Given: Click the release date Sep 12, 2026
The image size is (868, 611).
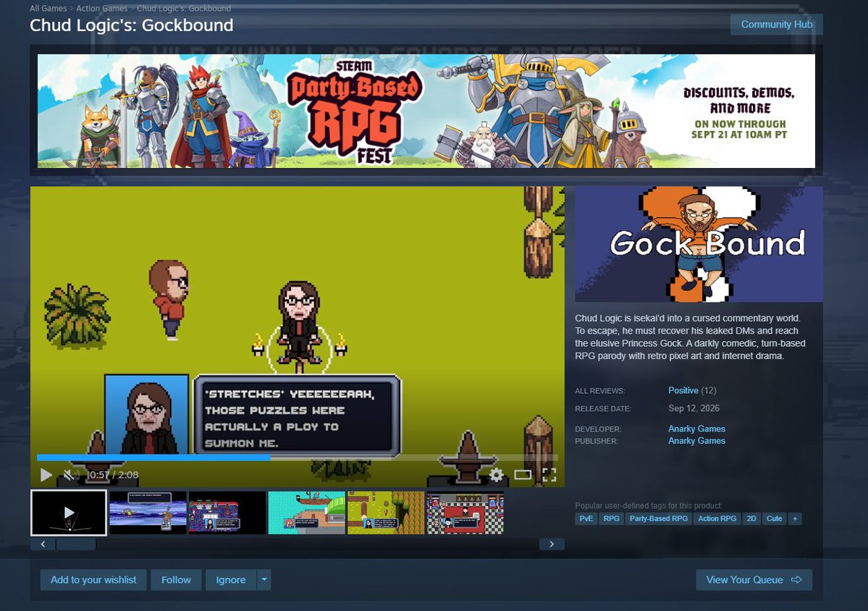Looking at the screenshot, I should pyautogui.click(x=694, y=408).
